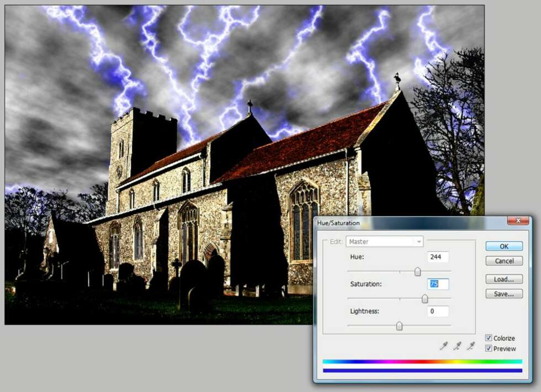Click the Lightness slider handle

coord(399,326)
